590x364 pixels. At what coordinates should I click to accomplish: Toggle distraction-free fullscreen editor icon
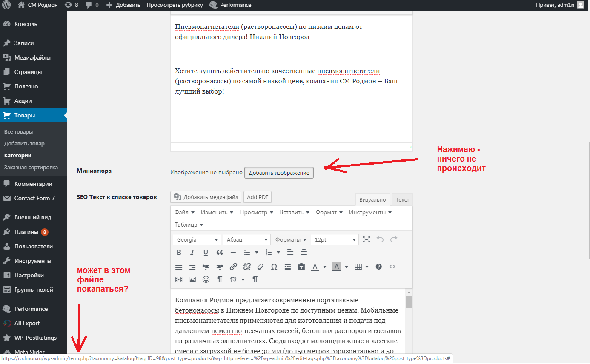[x=367, y=239]
